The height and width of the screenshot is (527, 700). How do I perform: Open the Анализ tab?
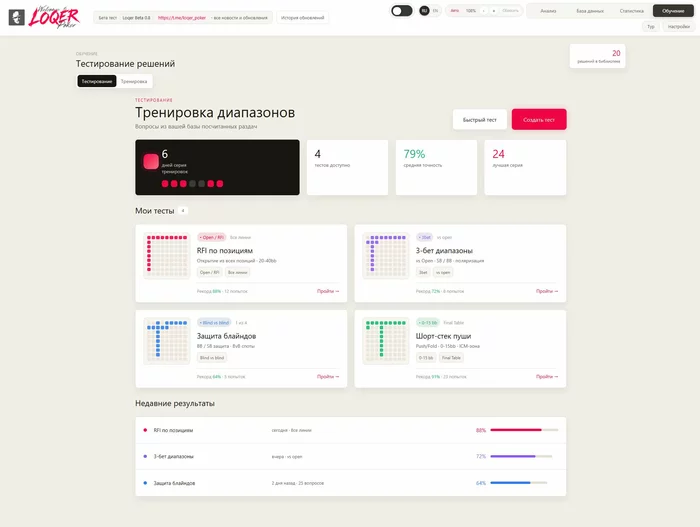pos(548,11)
